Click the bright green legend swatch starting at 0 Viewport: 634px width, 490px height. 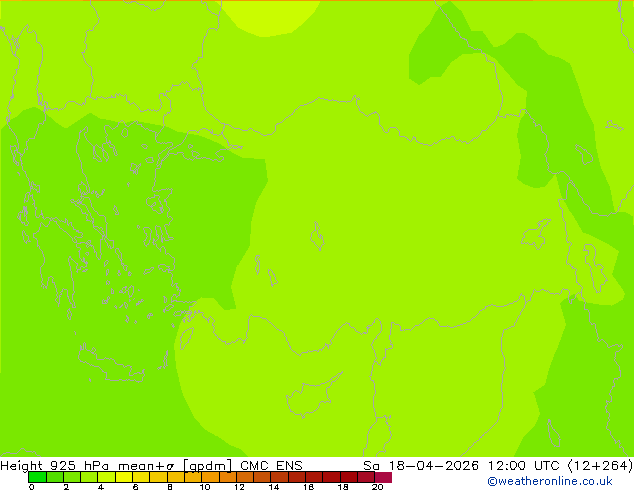37,477
